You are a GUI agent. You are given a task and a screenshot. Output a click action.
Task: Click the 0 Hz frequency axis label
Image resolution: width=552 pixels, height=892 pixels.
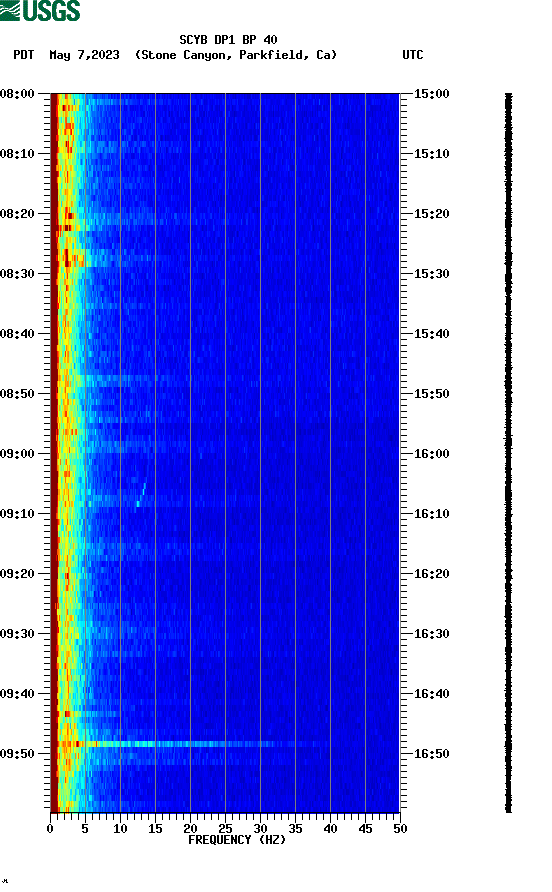click(x=50, y=829)
